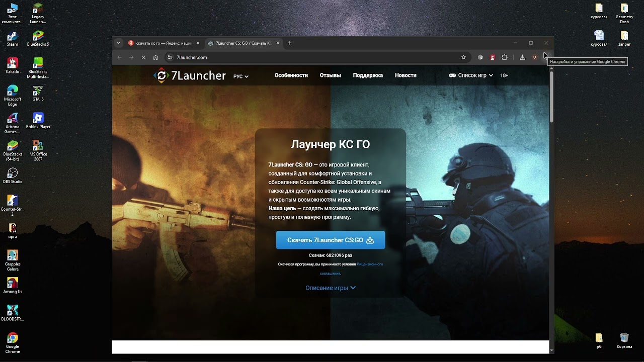Select the Корзина recycle bin icon
Screen dimensions: 644x362
(x=624, y=340)
